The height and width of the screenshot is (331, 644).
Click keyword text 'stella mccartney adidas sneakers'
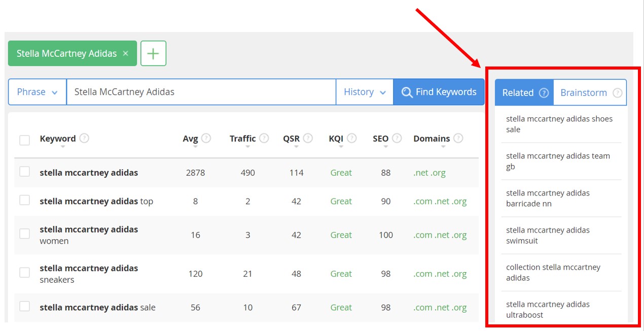(x=89, y=274)
